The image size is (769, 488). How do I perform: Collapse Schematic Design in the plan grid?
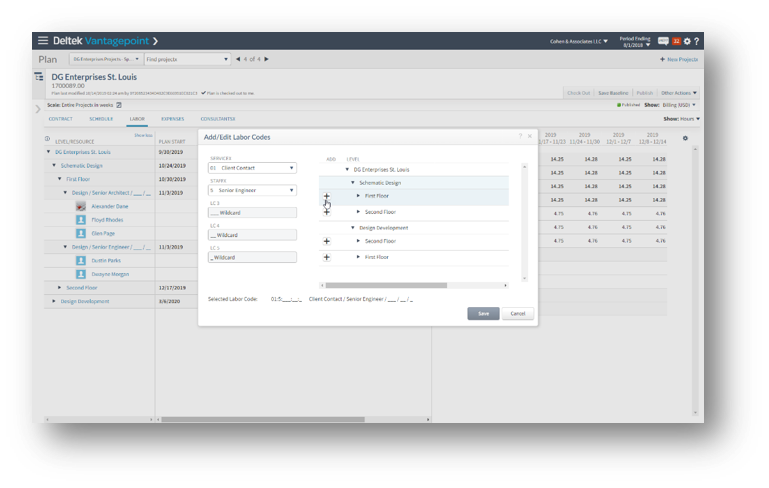54,166
